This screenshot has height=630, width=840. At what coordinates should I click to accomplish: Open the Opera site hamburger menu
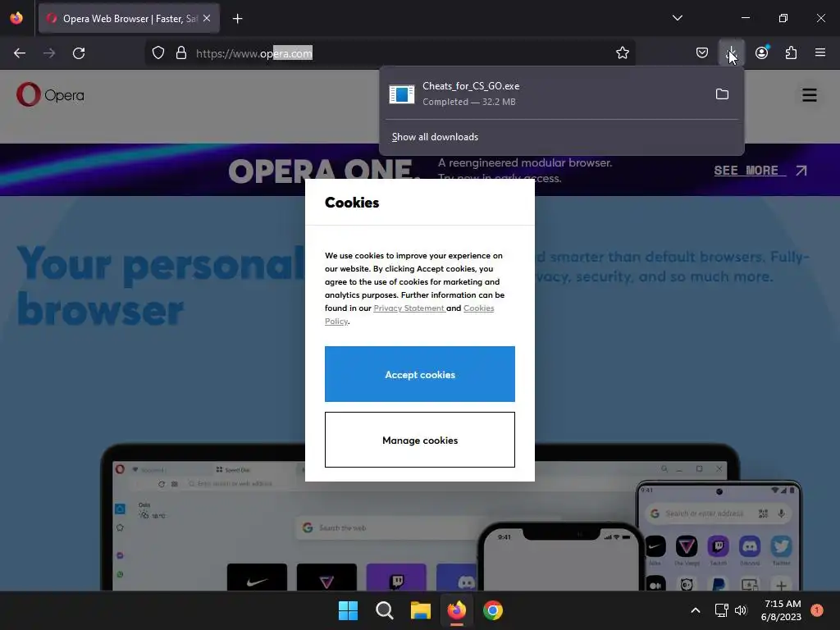click(809, 95)
